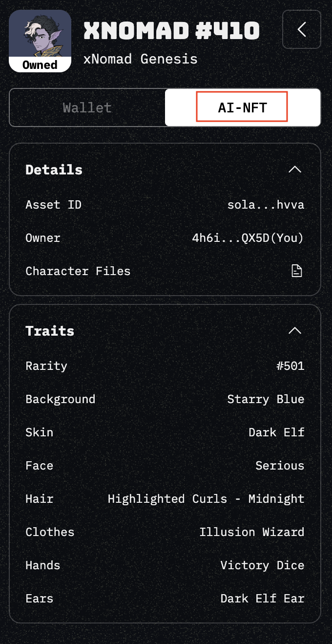
Task: Click the xNomad #410 avatar thumbnail
Action: [x=40, y=34]
